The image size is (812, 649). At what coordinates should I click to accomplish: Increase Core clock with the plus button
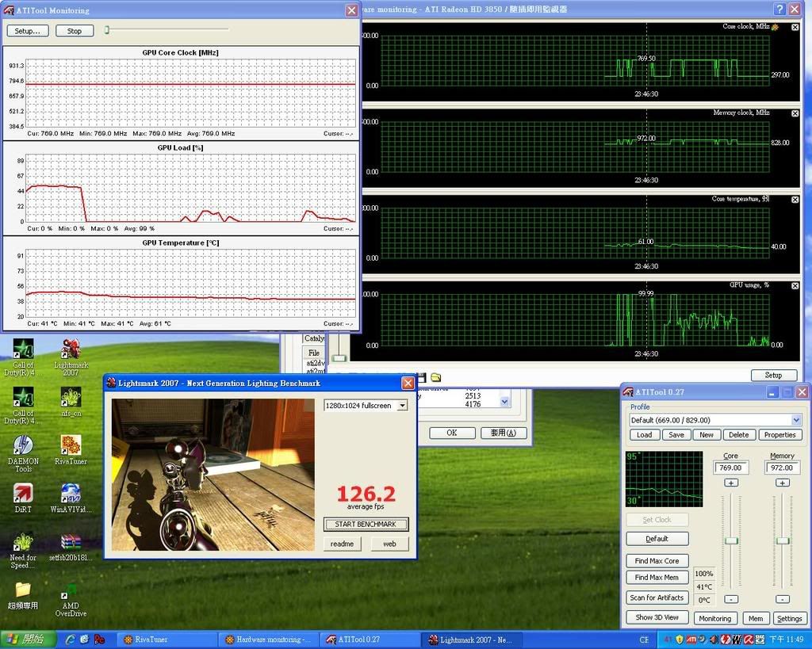731,483
